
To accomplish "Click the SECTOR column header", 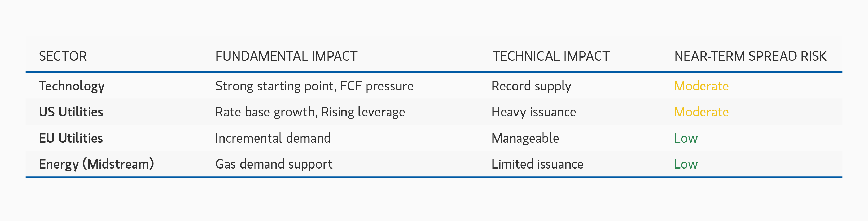I will tap(63, 56).
